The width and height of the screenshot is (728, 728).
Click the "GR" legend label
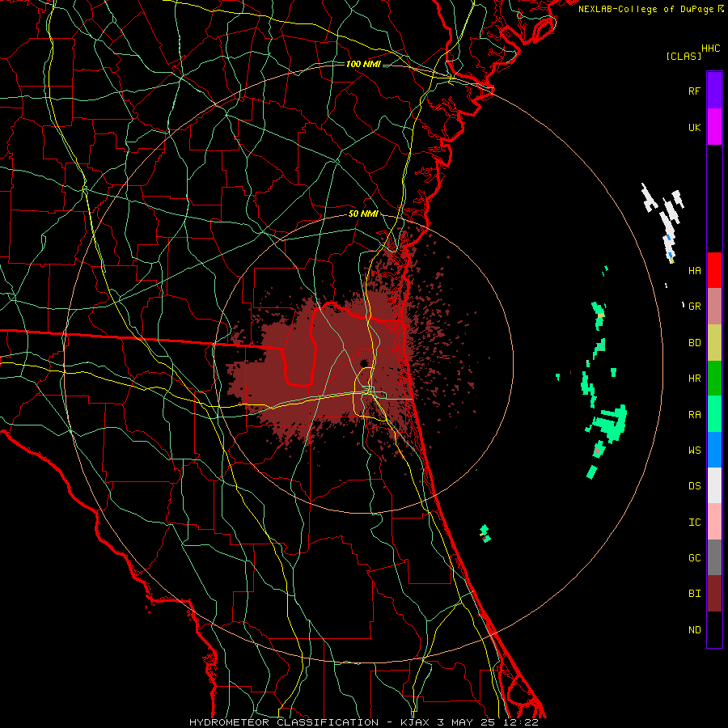coord(694,307)
